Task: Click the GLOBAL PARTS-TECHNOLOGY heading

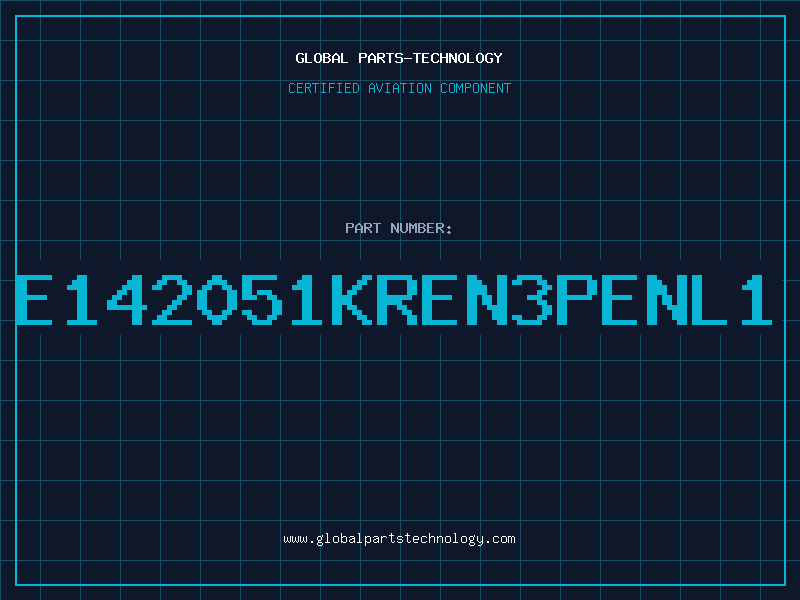Action: [x=399, y=58]
